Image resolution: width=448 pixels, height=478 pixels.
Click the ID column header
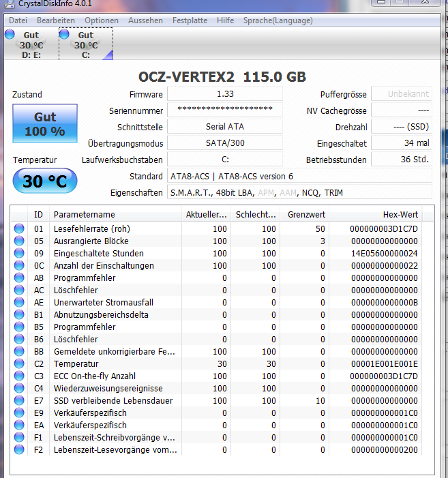pos(38,215)
